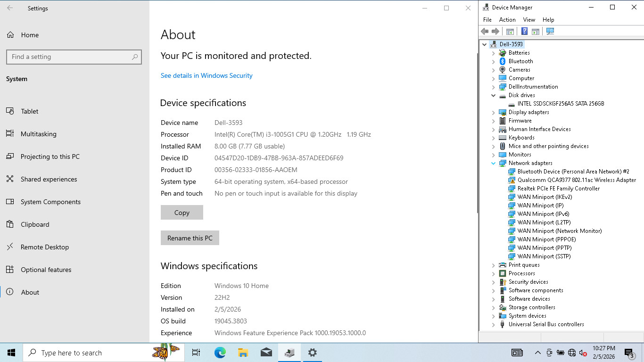Click the scan for hardware changes monitor icon

tap(550, 32)
